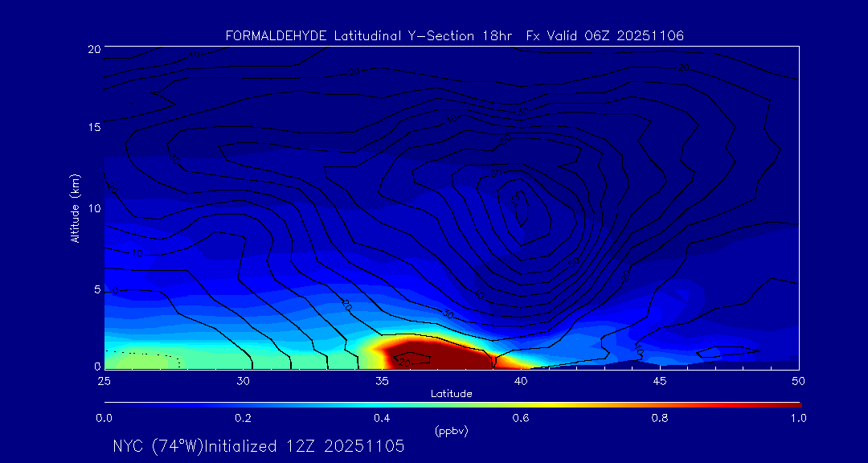The width and height of the screenshot is (868, 463).
Task: Click colorbar tick label 1.0
Action: pos(798,418)
